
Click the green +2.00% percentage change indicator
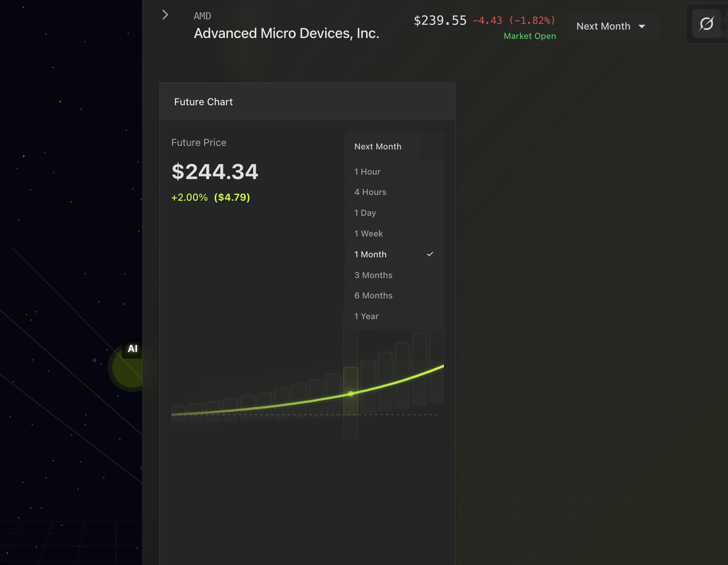[x=189, y=198]
